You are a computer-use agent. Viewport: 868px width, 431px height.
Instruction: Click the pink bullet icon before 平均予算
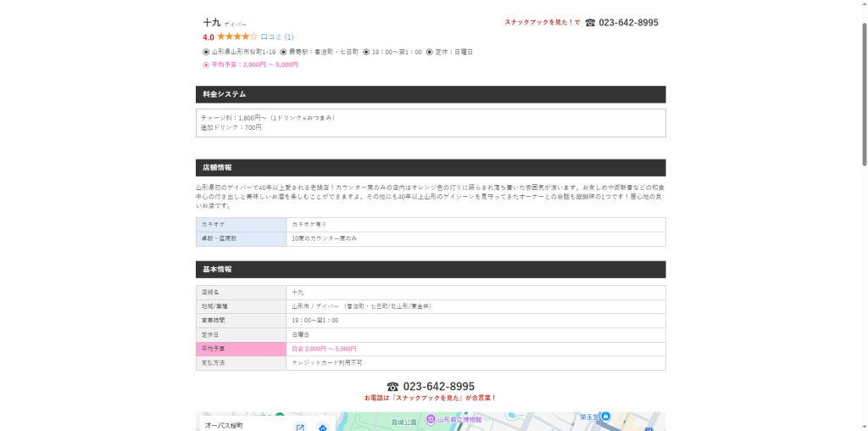206,64
